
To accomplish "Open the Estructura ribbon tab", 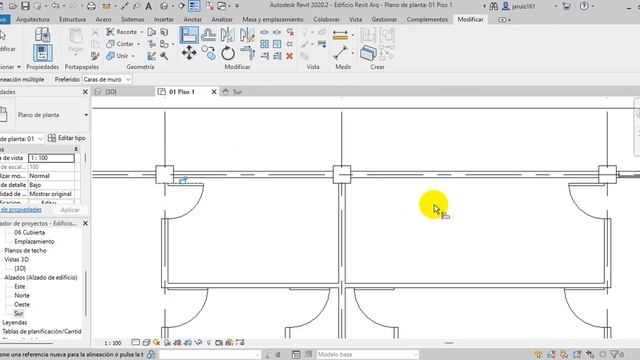I will (x=73, y=19).
